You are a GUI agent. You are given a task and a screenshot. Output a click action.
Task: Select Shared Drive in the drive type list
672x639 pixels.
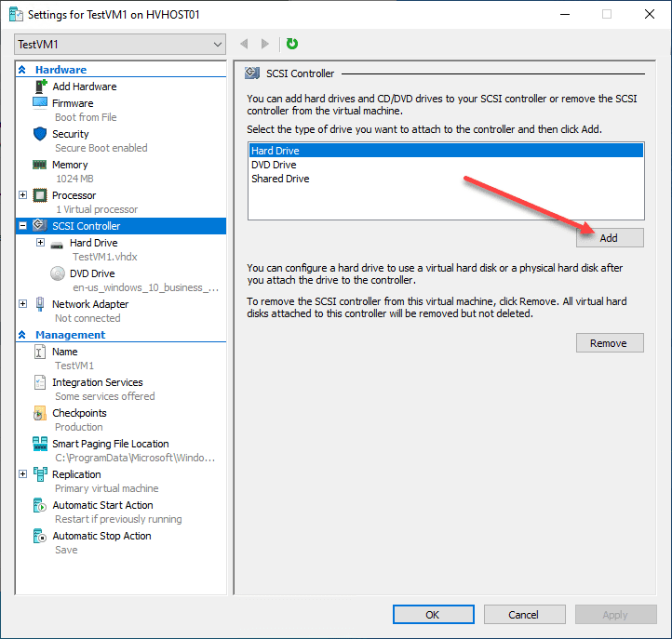click(x=446, y=179)
